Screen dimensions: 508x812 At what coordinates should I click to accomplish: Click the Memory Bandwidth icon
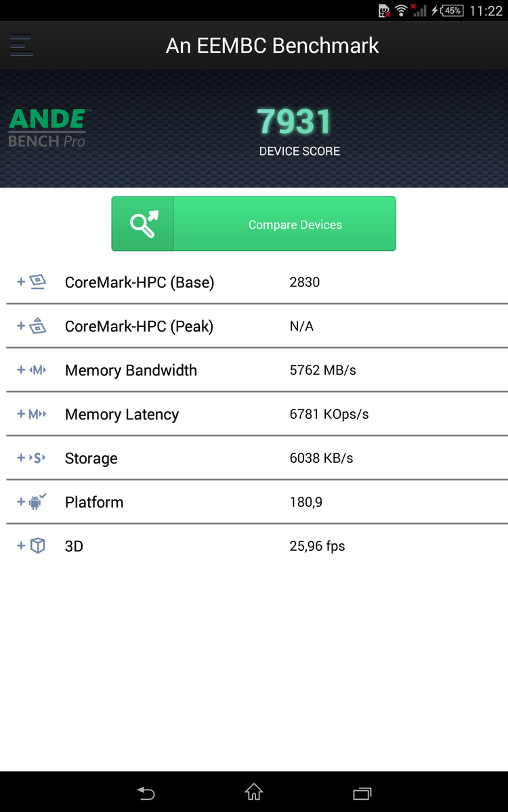38,370
